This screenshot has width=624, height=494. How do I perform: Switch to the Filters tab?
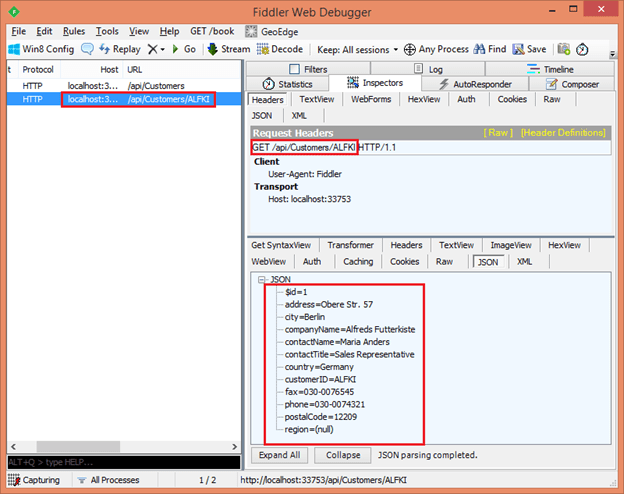(308, 69)
